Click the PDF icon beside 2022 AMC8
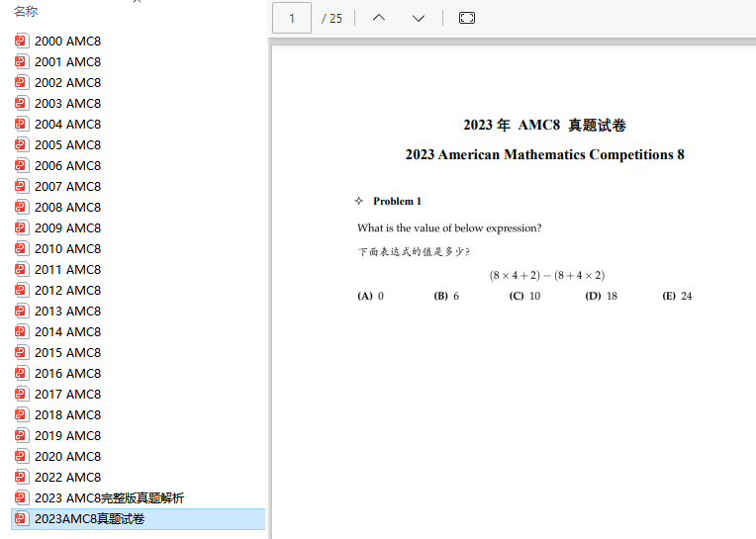Viewport: 756px width, 539px height. point(21,477)
